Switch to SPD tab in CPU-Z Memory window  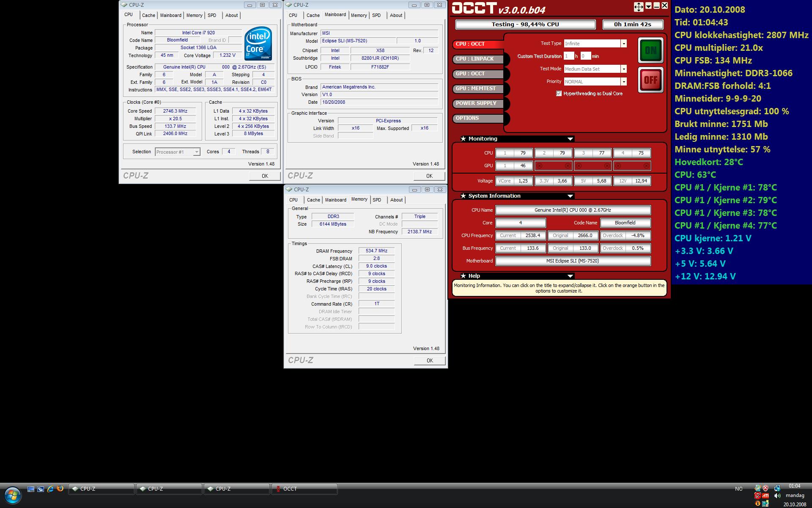[377, 200]
